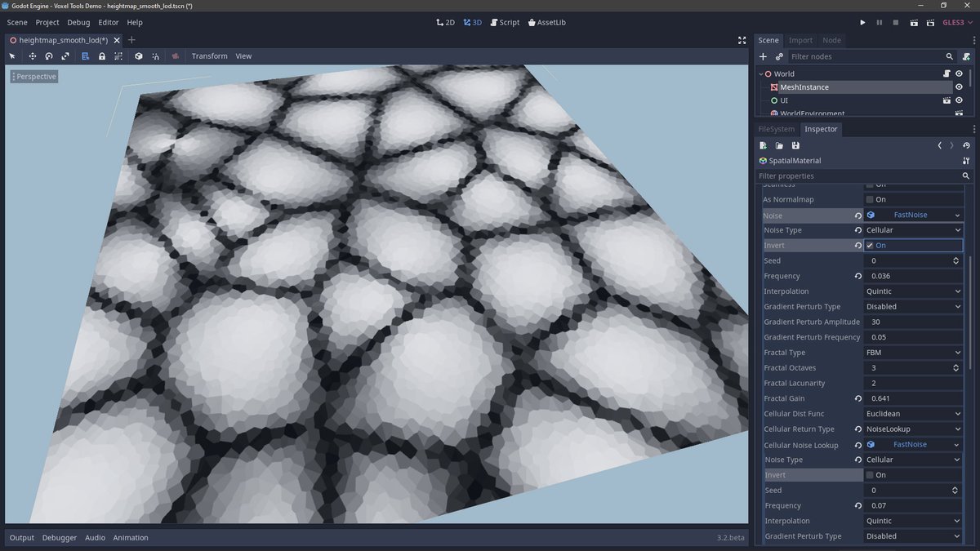The height and width of the screenshot is (551, 980).
Task: Expand the Noise FastNoise resource dropdown
Action: [x=958, y=215]
